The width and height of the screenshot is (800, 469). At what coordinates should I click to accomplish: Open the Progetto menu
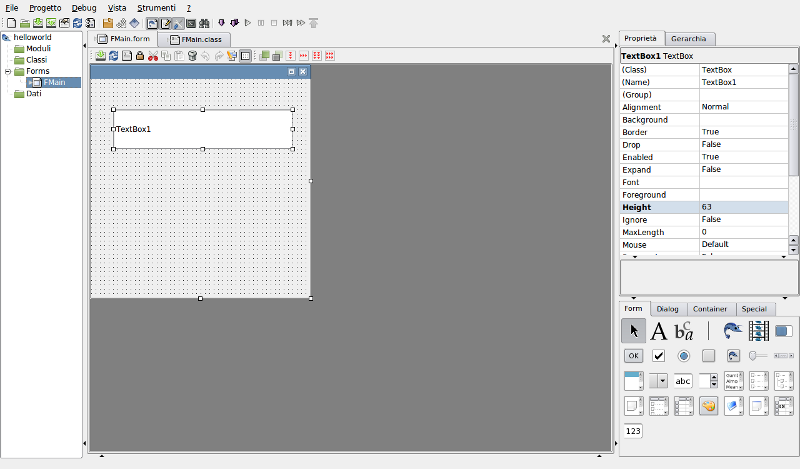[x=45, y=7]
